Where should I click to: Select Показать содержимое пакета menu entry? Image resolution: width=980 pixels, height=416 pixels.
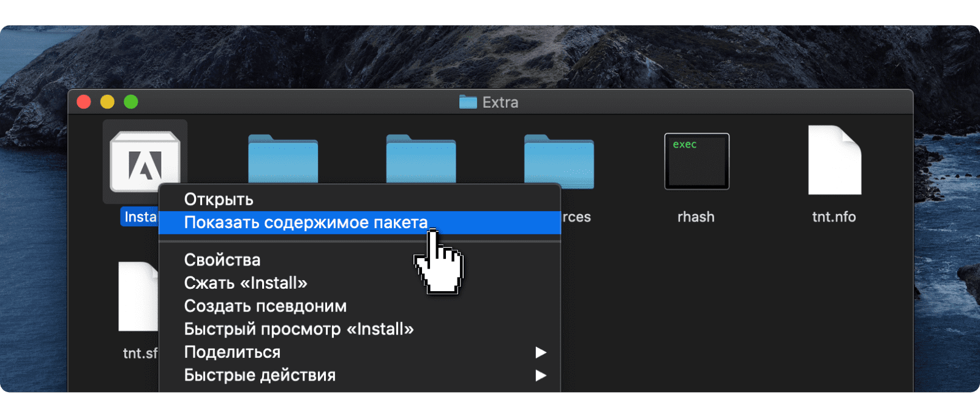(x=306, y=223)
